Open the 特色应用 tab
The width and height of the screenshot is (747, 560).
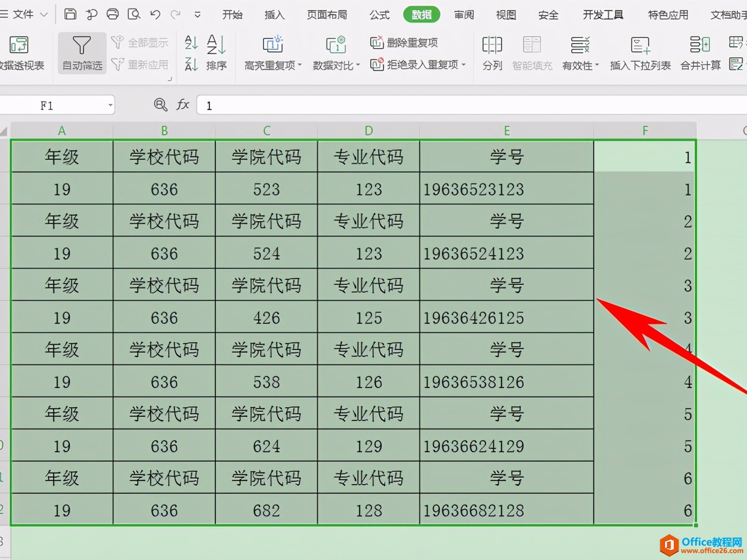click(x=668, y=15)
